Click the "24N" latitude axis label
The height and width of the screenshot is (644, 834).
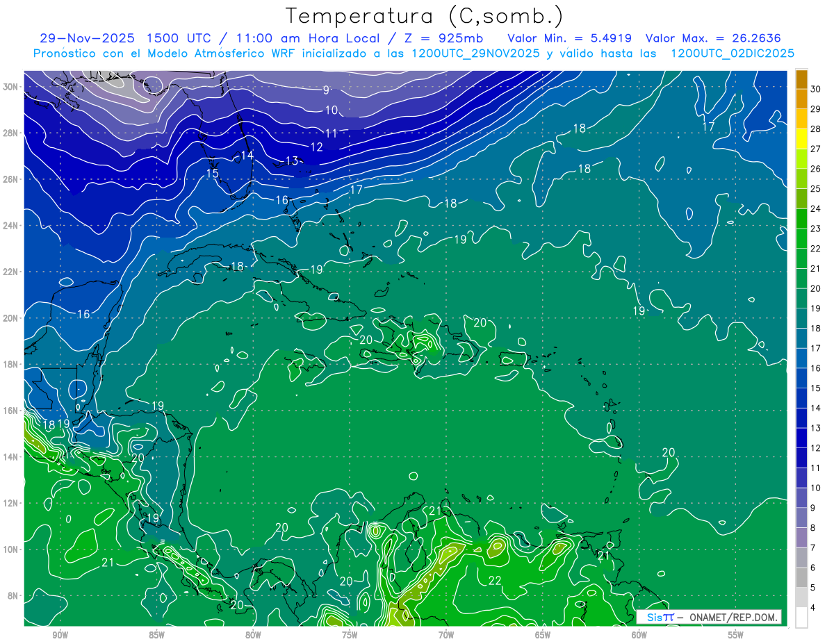(x=11, y=226)
